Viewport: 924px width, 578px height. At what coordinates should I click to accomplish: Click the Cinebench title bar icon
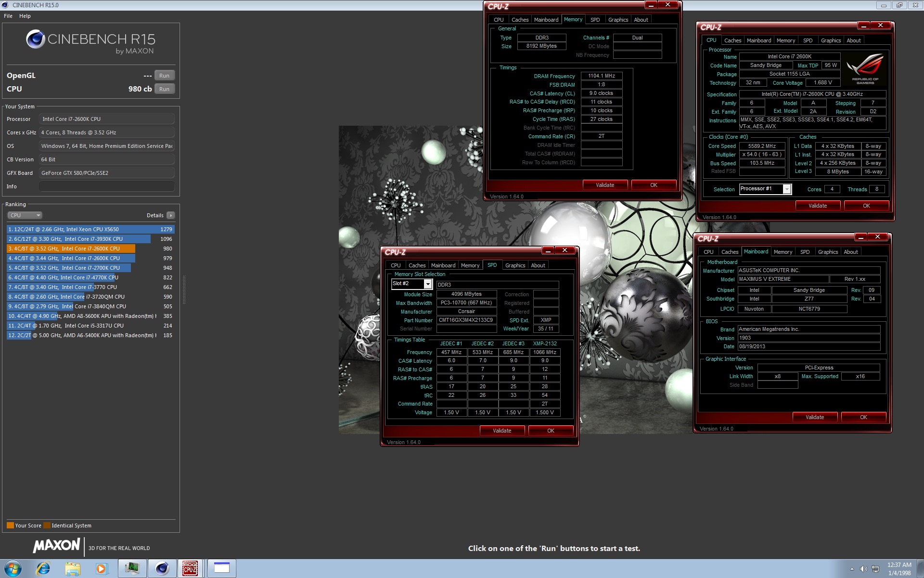coord(6,5)
